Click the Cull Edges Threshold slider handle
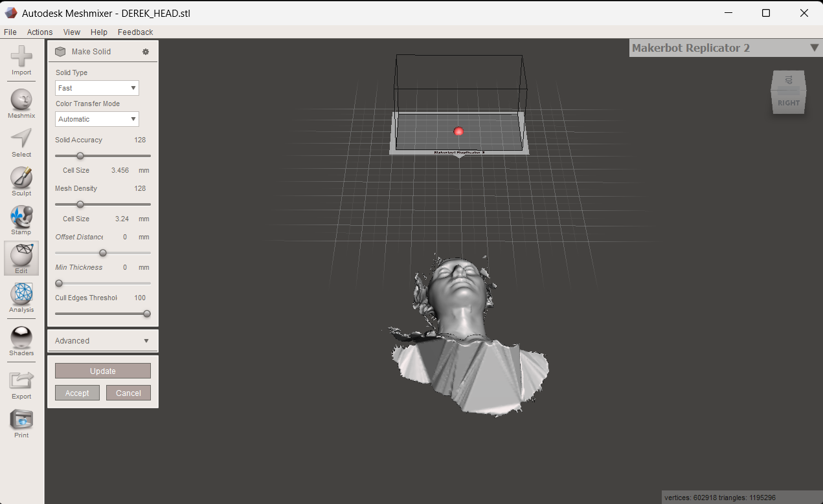Viewport: 823px width, 504px height. (147, 313)
